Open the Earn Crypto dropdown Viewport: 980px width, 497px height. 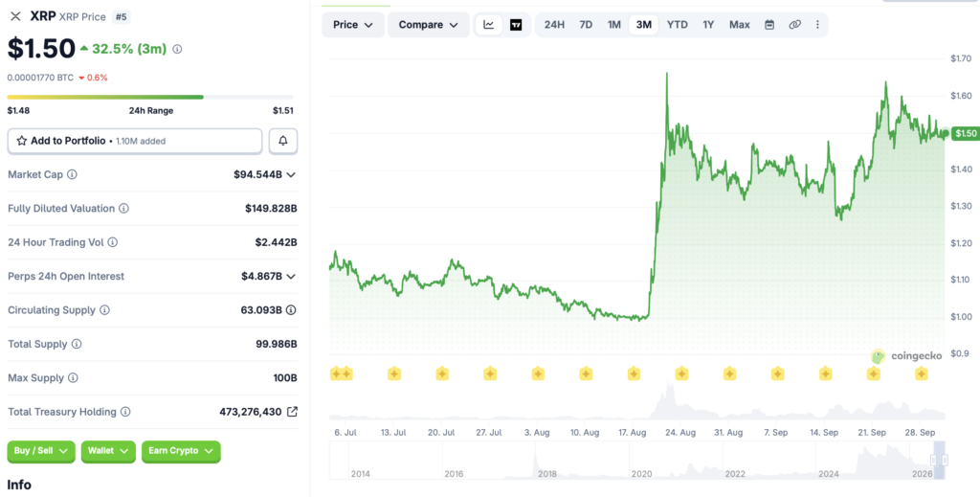tap(181, 451)
